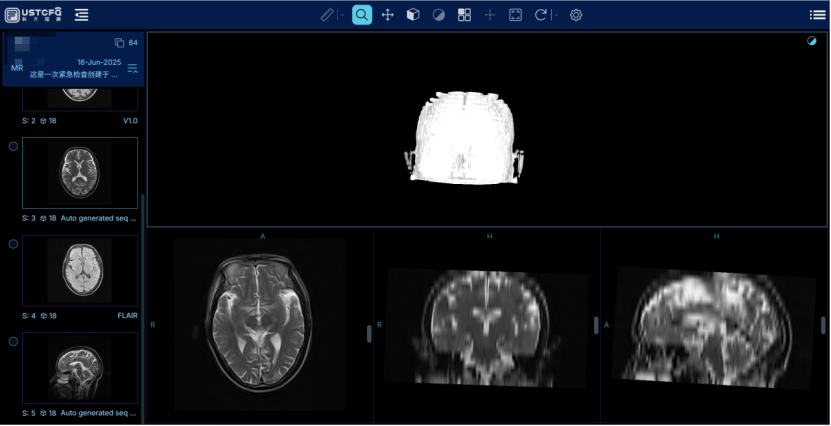
Task: Open the sagittal series 5 thumbnail
Action: [x=80, y=368]
